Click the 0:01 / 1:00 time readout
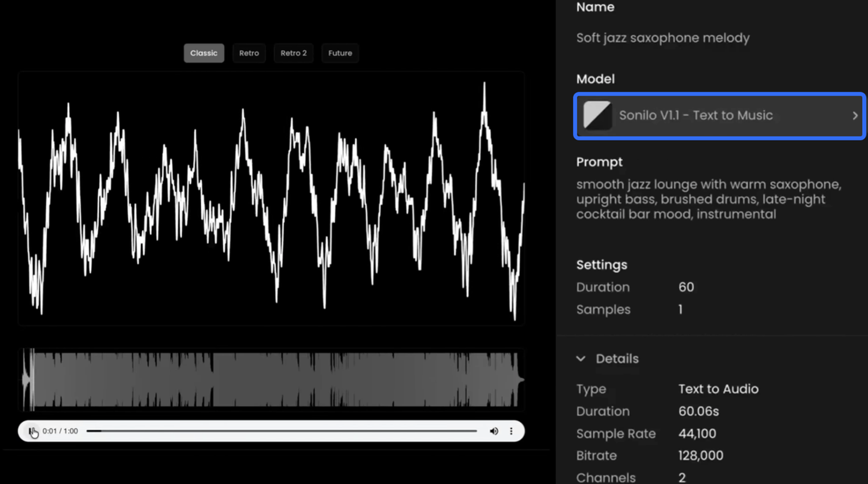The width and height of the screenshot is (868, 484). [60, 431]
